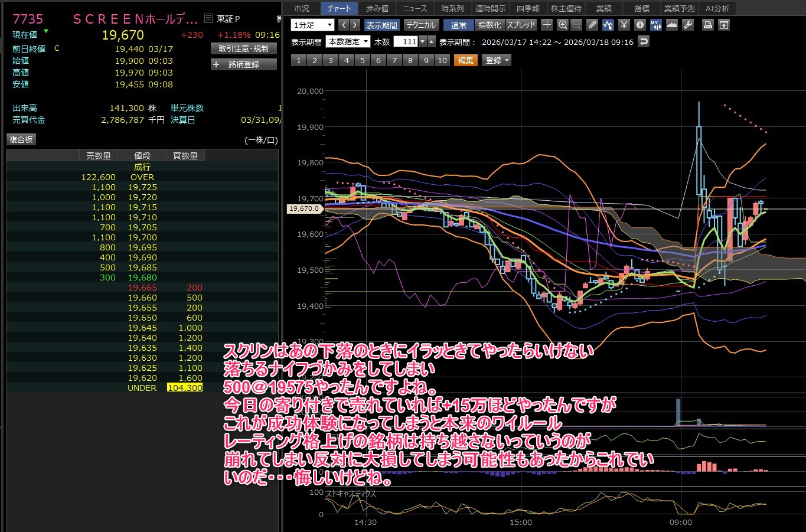Click ask price 19,680 in order book
Viewport: 806px width, 532px height.
click(142, 278)
